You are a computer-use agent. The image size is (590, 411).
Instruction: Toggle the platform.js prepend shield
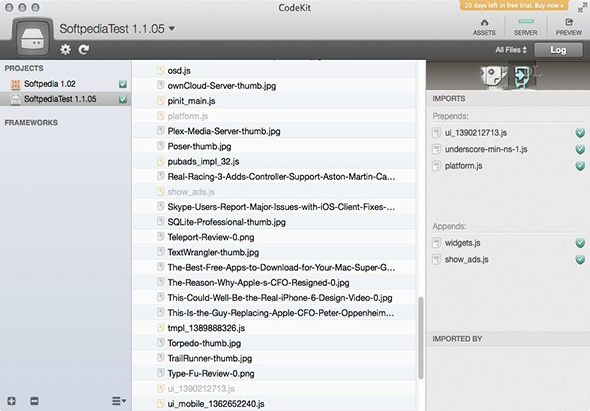point(580,166)
